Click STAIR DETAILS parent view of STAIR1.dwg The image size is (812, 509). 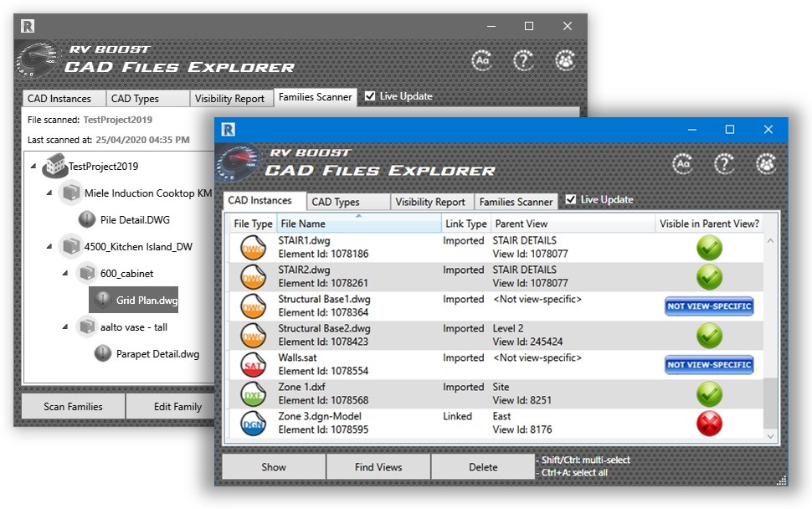[524, 240]
